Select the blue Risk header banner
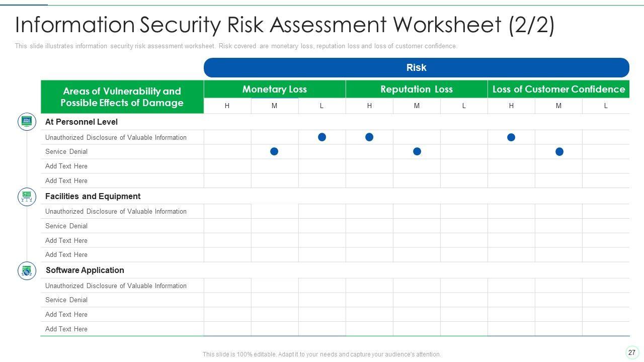Screen dimensions: 644x362 point(417,68)
